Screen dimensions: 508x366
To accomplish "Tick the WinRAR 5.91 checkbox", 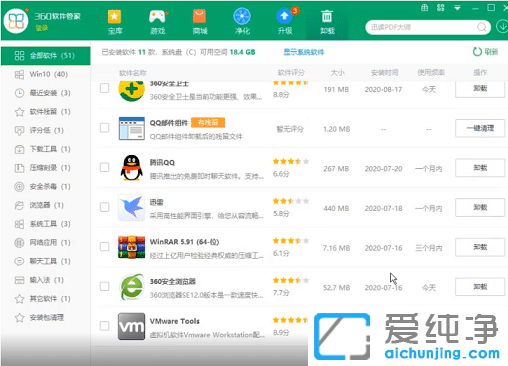I will 105,247.
